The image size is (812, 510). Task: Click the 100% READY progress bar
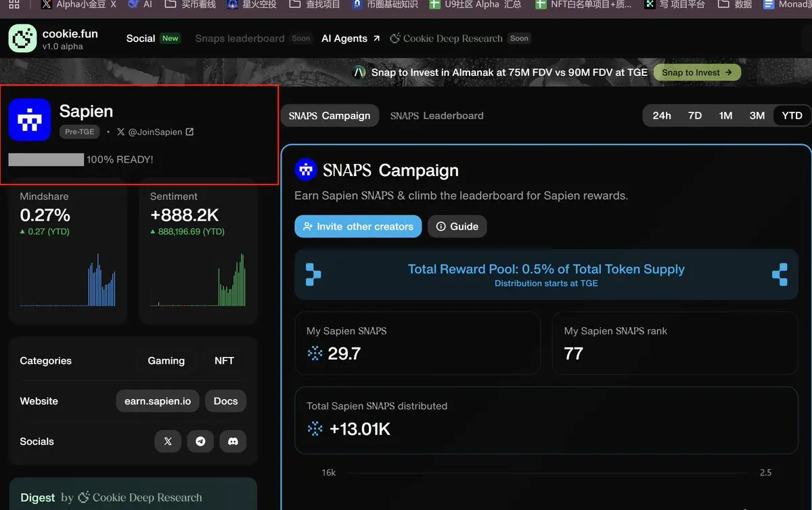(x=46, y=160)
